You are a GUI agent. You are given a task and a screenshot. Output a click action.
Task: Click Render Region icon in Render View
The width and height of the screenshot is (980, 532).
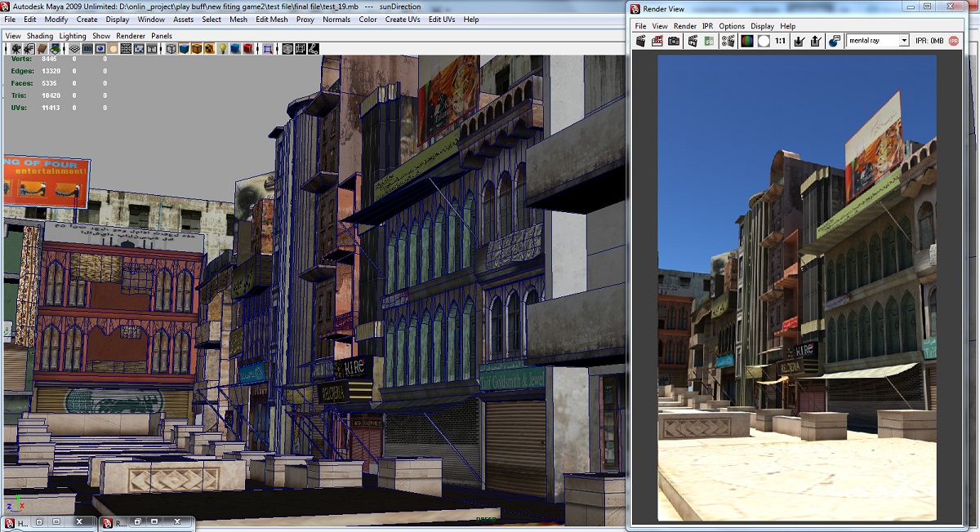pos(657,41)
